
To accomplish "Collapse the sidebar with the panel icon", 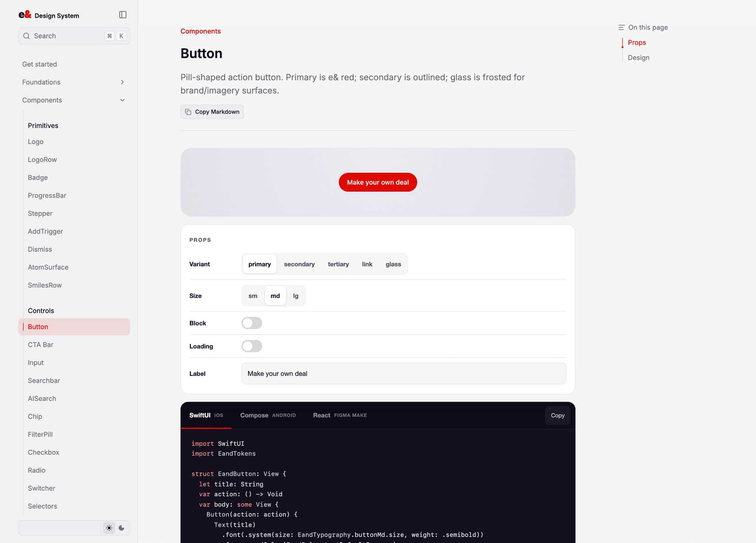I will point(123,15).
